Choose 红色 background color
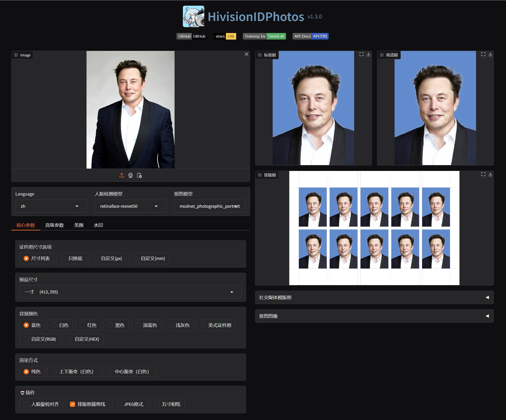 tap(82, 325)
